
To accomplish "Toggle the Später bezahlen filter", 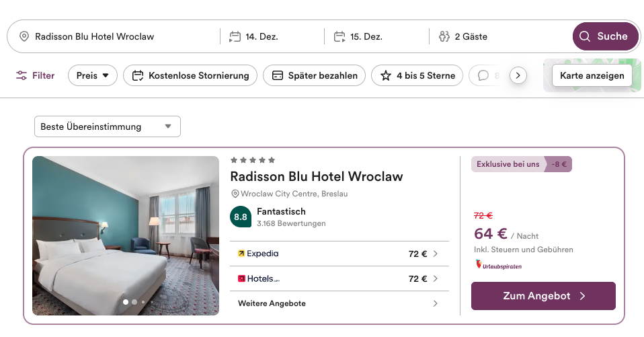I will pos(314,75).
